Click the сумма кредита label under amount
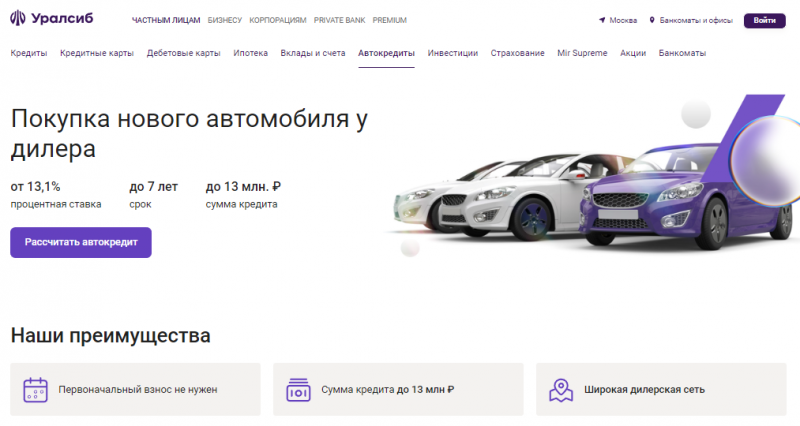 [241, 205]
